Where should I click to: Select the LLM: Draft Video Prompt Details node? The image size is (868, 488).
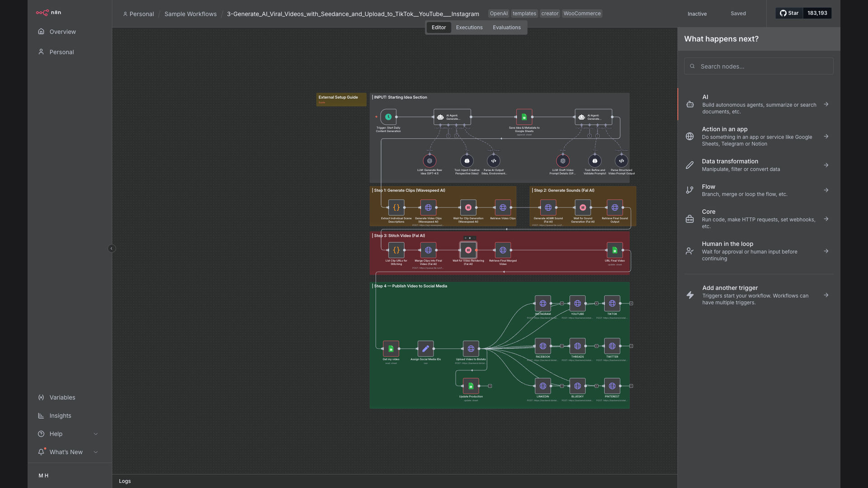coord(563,161)
